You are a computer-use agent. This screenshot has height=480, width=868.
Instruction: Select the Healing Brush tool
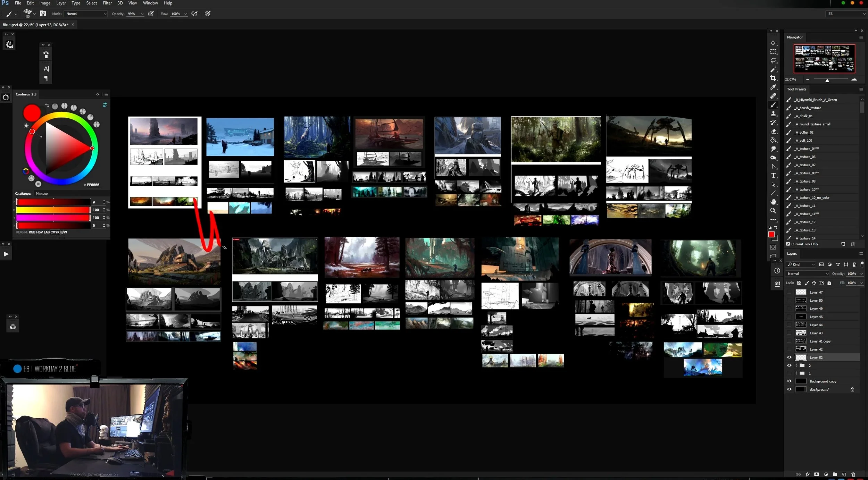pos(773,96)
